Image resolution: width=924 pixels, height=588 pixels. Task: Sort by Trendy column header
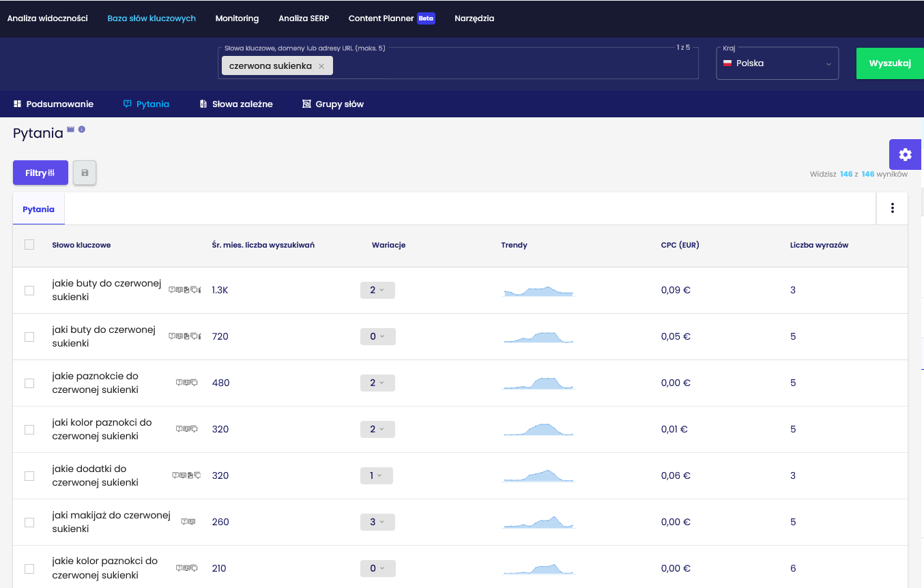click(514, 245)
